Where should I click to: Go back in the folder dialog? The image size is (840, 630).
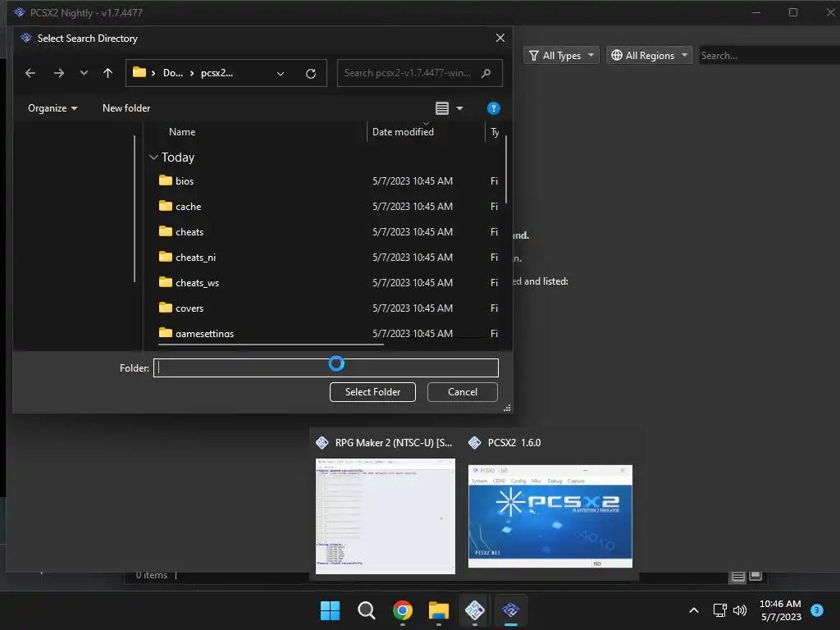(30, 73)
